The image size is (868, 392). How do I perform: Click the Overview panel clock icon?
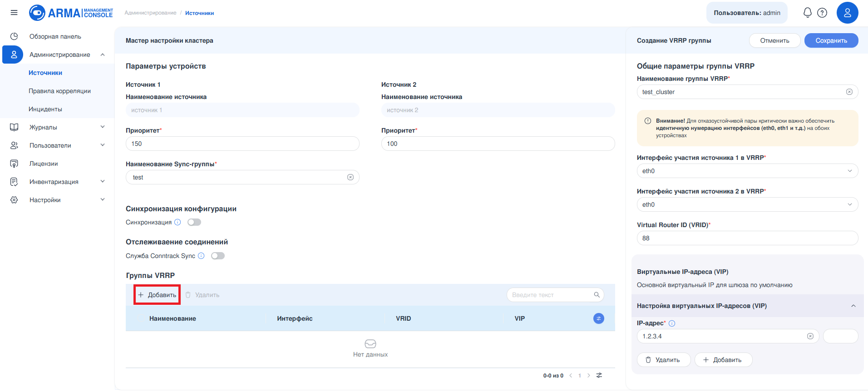(x=14, y=36)
